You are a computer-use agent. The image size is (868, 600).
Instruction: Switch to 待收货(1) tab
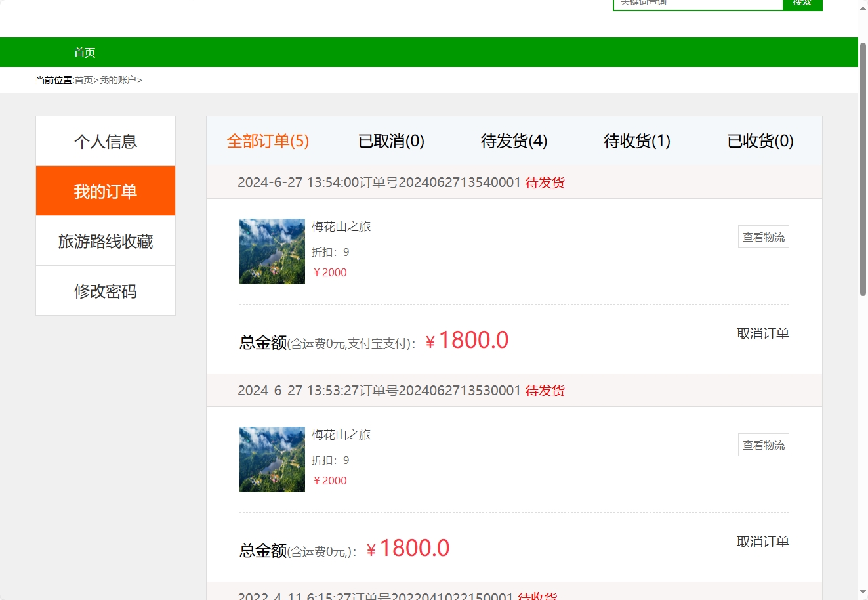point(636,140)
